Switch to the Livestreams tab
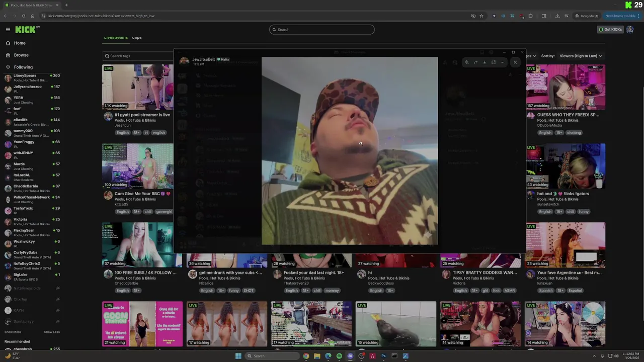This screenshot has width=644, height=362. tap(116, 38)
